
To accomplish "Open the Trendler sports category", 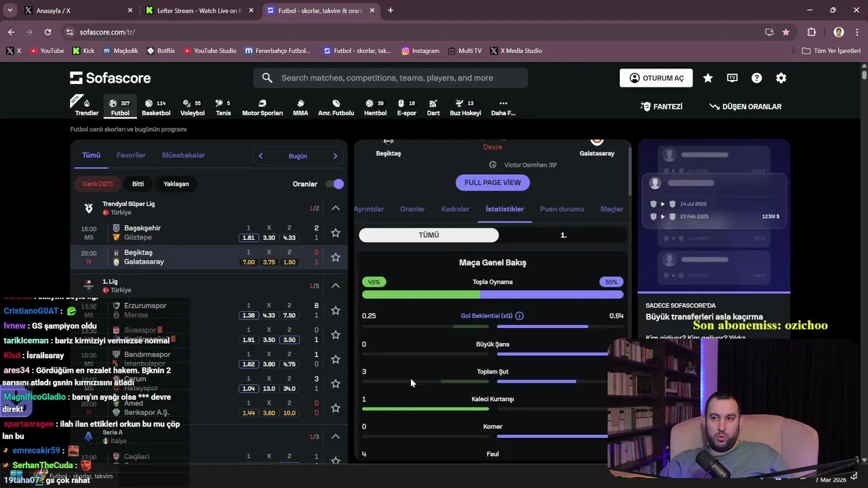I will tap(86, 107).
